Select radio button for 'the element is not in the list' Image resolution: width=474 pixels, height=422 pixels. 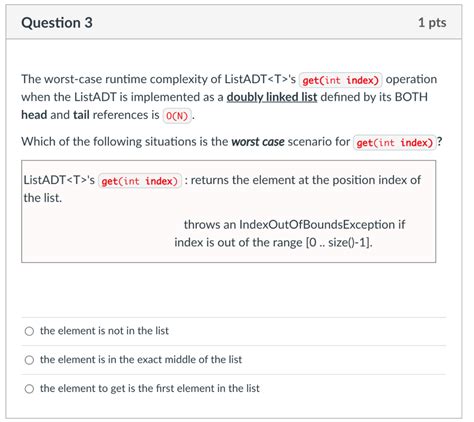click(29, 331)
